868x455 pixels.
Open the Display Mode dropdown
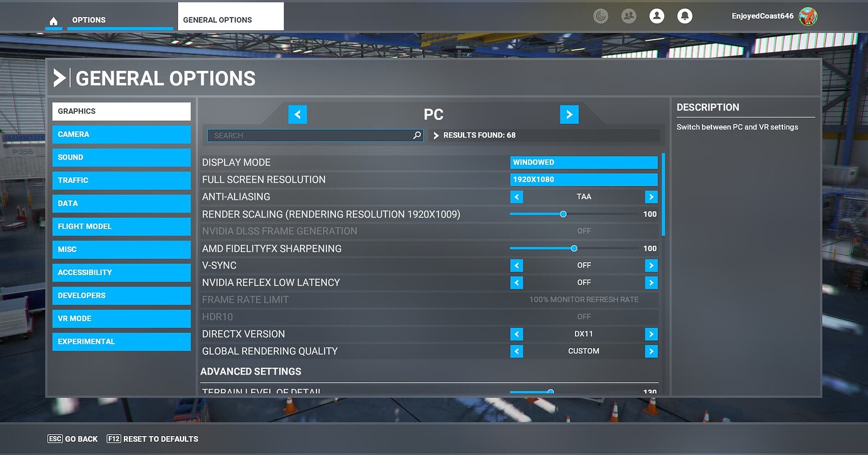click(x=583, y=162)
